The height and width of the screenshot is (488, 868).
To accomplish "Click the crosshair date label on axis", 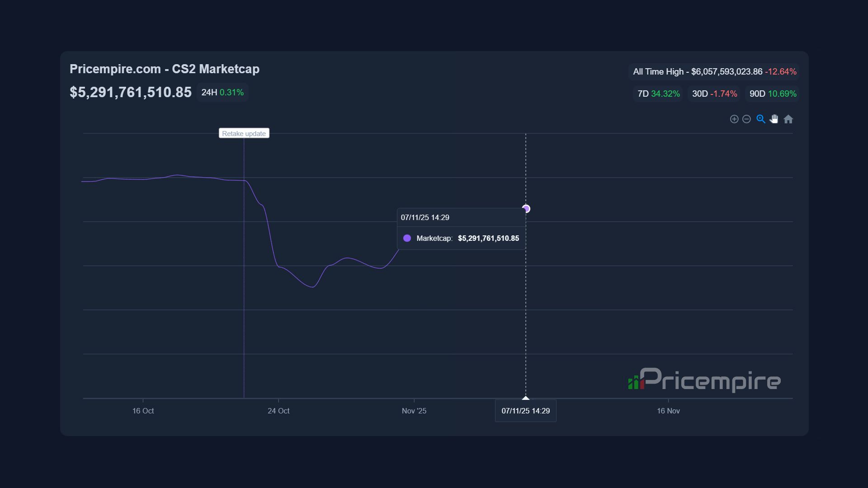I will pyautogui.click(x=526, y=411).
